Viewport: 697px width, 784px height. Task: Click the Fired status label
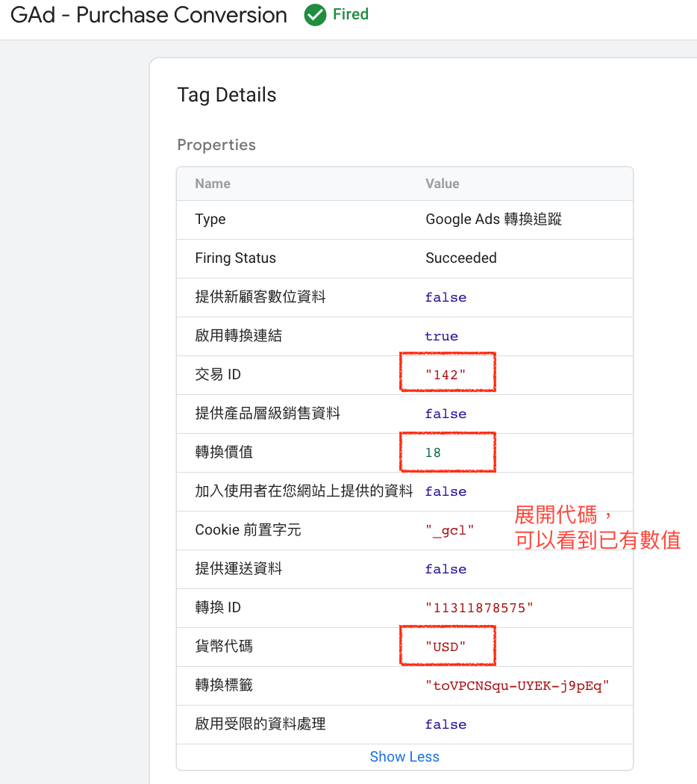point(351,14)
